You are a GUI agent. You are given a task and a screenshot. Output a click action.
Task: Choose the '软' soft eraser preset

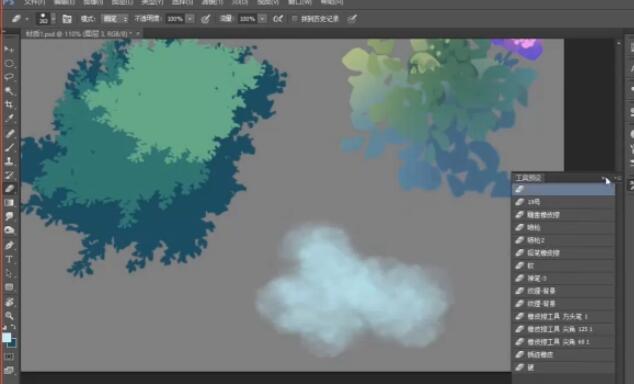[564, 266]
